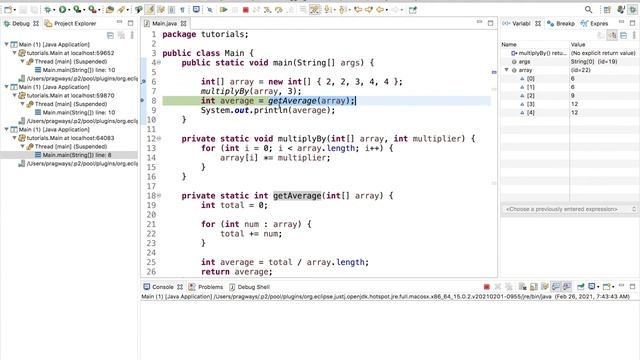Click the red Terminate icon in main toolbar
Viewport: 640px width, 360px height.
[x=245, y=10]
